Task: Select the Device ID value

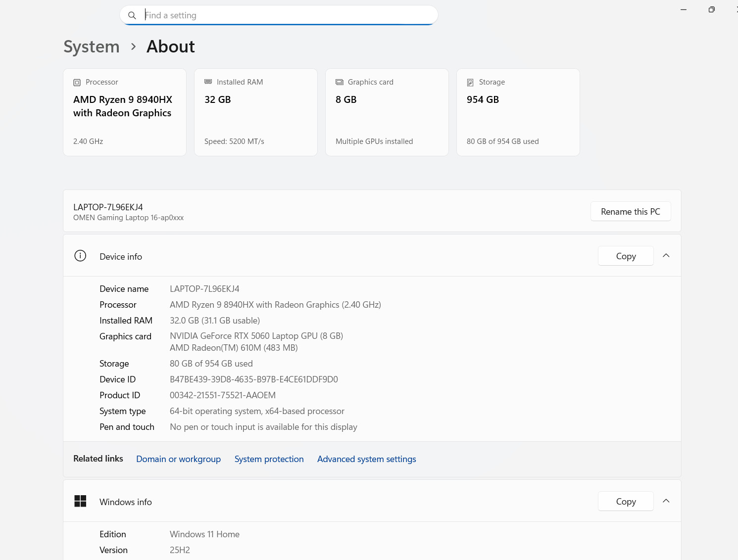Action: pos(254,379)
